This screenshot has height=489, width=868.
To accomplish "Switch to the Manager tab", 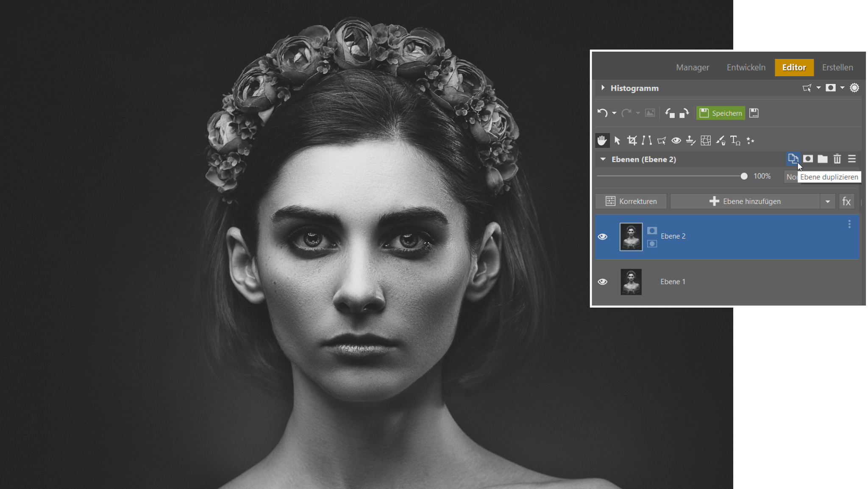I will [x=692, y=67].
